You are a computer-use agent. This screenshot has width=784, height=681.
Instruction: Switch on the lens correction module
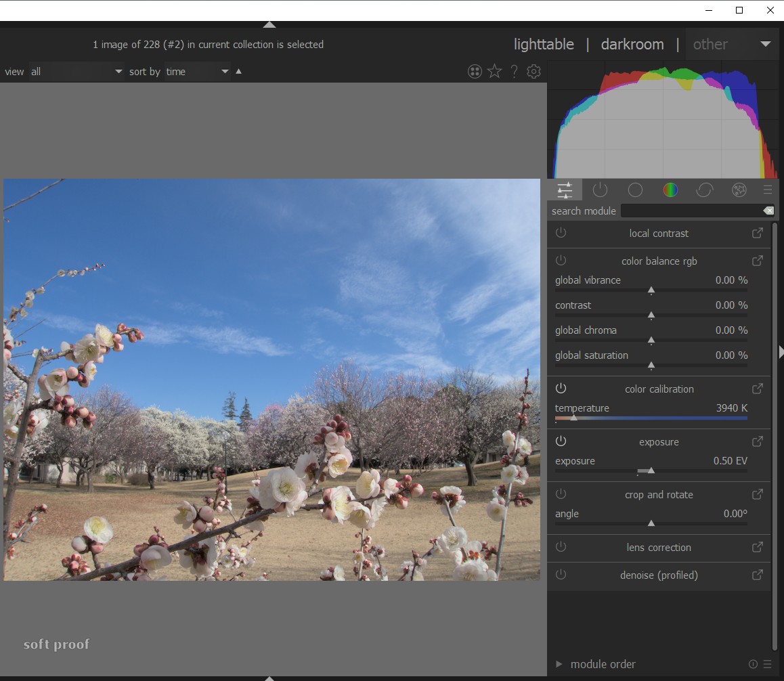[x=561, y=547]
